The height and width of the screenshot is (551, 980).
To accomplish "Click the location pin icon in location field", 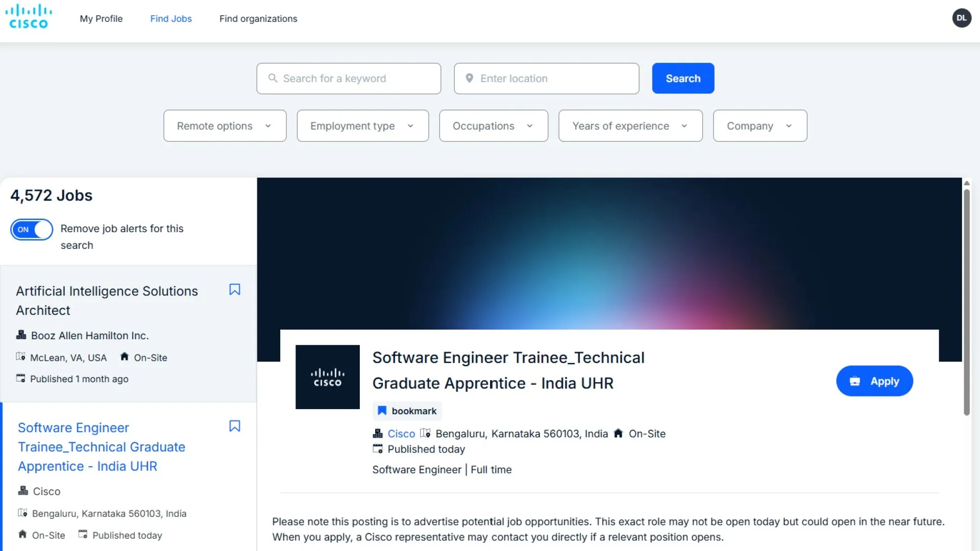I will [470, 78].
